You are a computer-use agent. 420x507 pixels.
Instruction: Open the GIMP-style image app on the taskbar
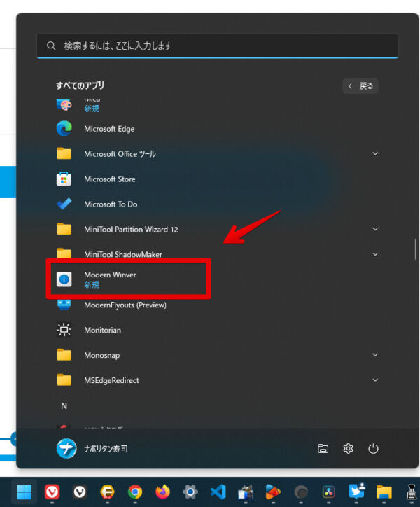246,492
